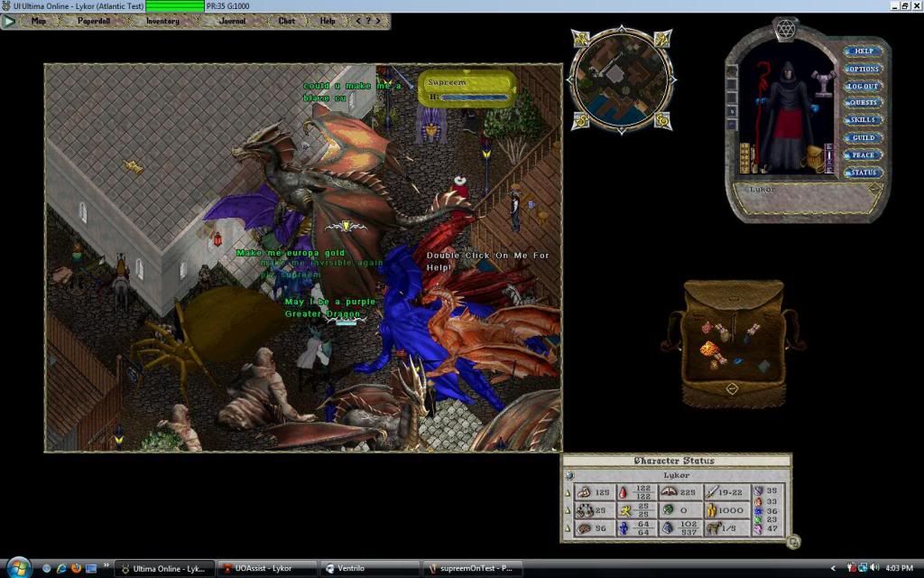Click 'Double Click On Me For Help!' text

pos(487,261)
